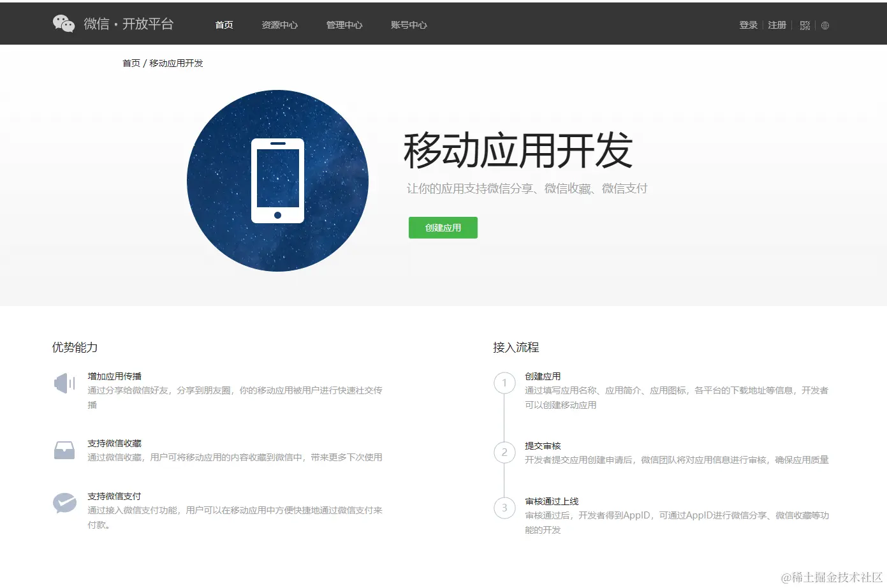Click step 1 circle for 创建应用

click(504, 383)
